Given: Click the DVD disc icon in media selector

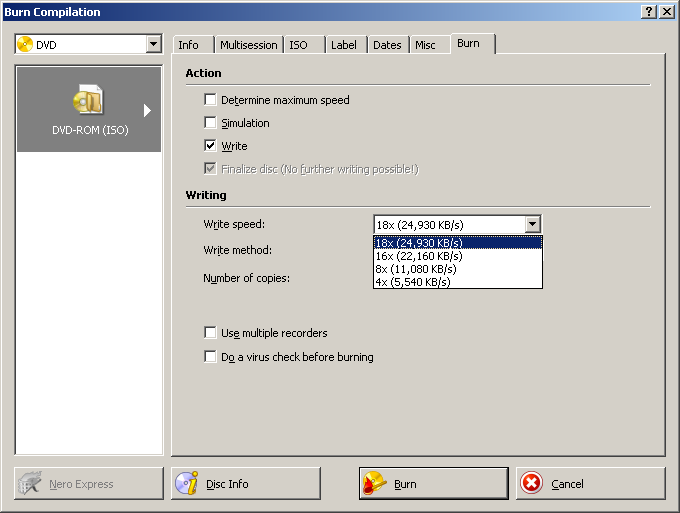Looking at the screenshot, I should pyautogui.click(x=25, y=44).
